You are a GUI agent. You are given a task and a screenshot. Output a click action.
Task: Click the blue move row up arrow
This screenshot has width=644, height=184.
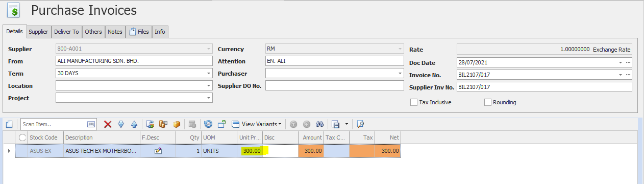click(134, 124)
